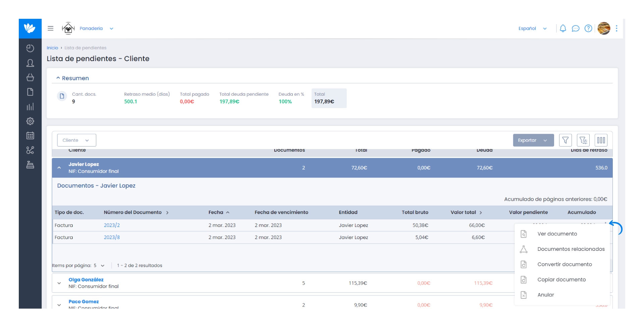
Task: Click the 6,60€ Valor total cell
Action: (478, 237)
